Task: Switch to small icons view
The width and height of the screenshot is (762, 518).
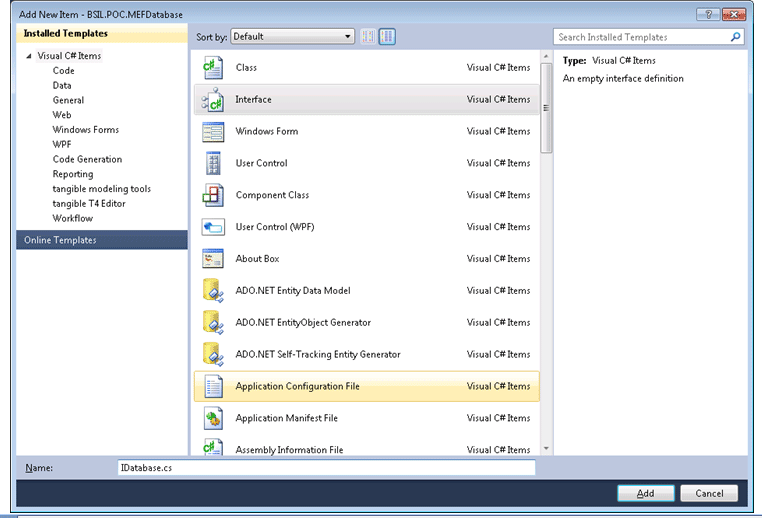Action: tap(368, 36)
